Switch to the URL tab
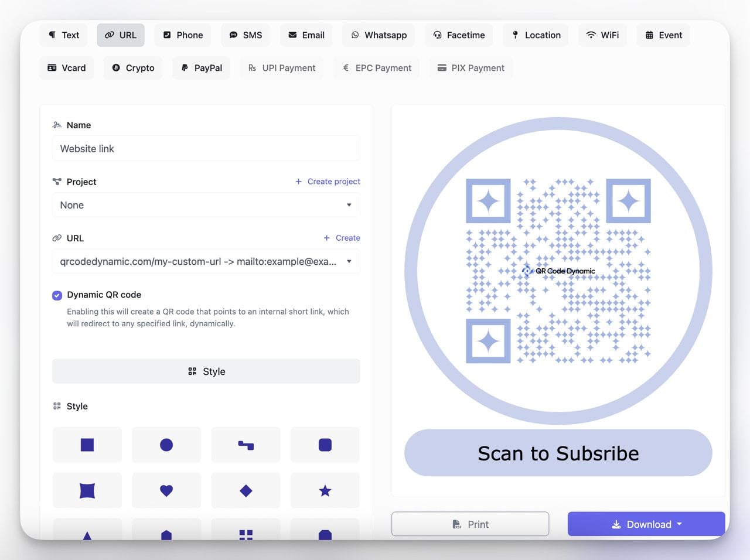750x560 pixels. [121, 35]
